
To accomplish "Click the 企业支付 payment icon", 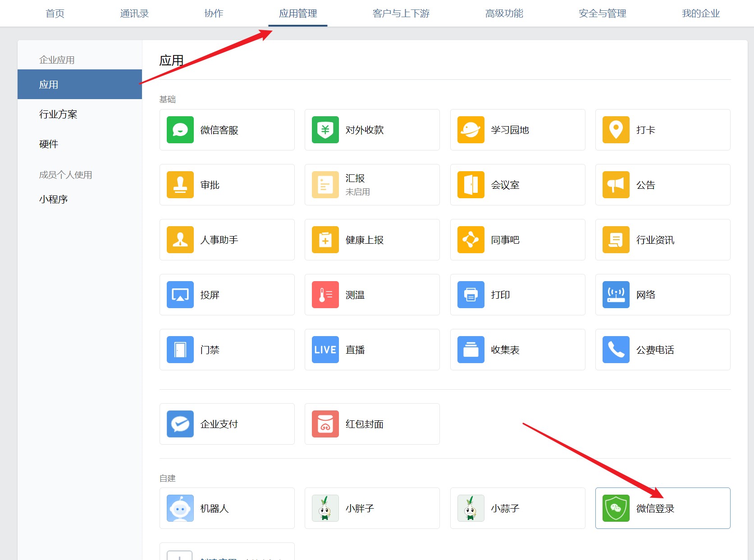I will [180, 424].
